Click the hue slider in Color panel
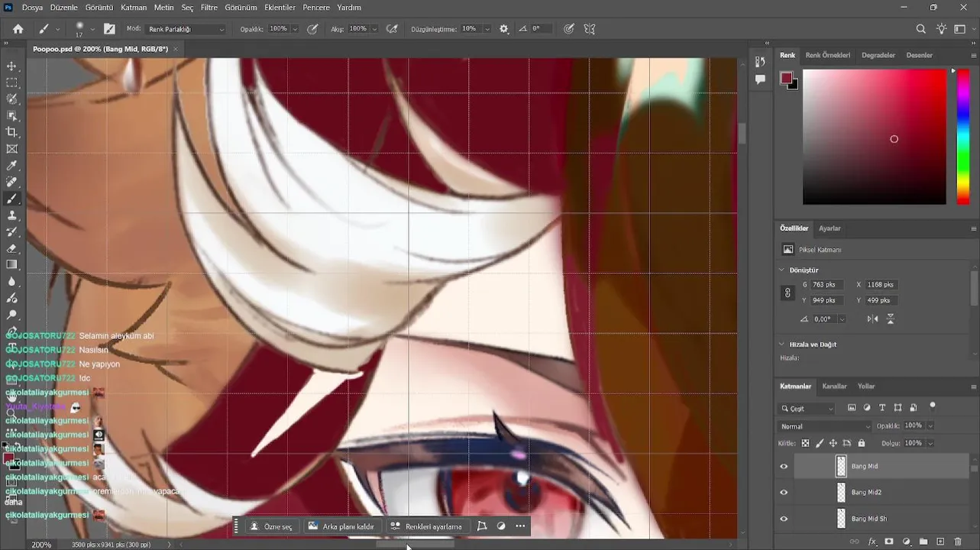 point(963,137)
